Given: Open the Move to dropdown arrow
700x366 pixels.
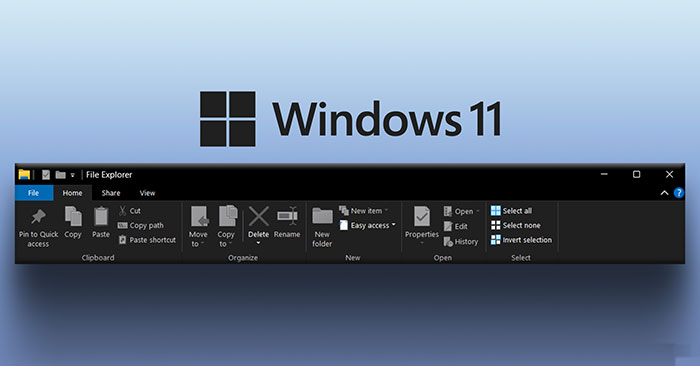Looking at the screenshot, I should pyautogui.click(x=202, y=244).
